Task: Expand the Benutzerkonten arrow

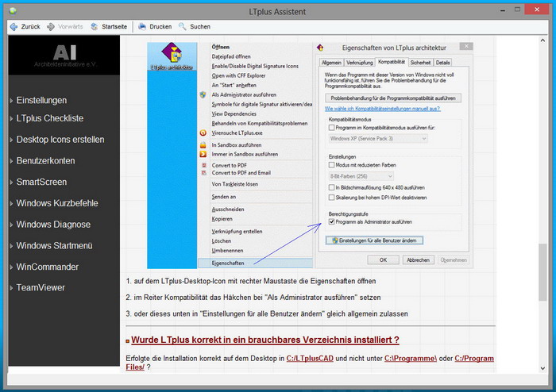Action: [x=11, y=161]
